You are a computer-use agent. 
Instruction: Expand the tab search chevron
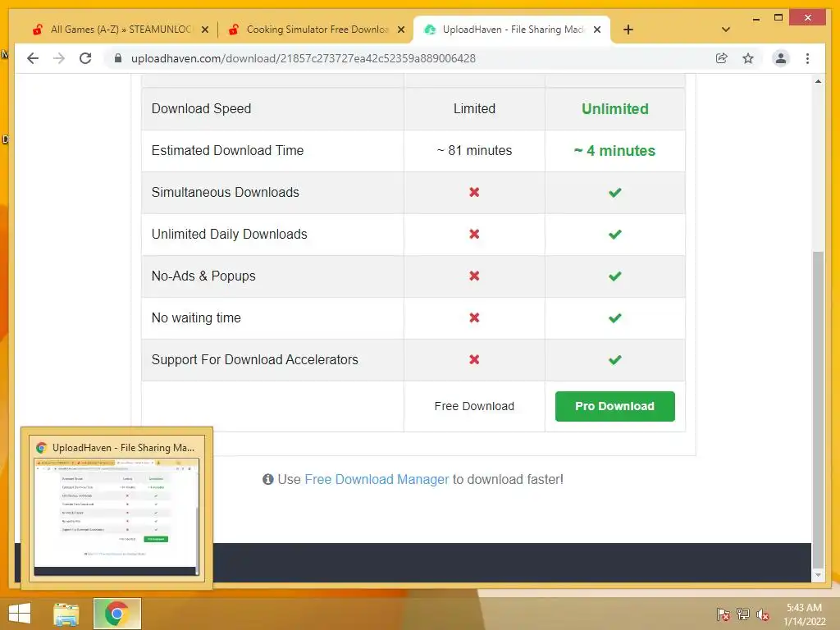[726, 30]
